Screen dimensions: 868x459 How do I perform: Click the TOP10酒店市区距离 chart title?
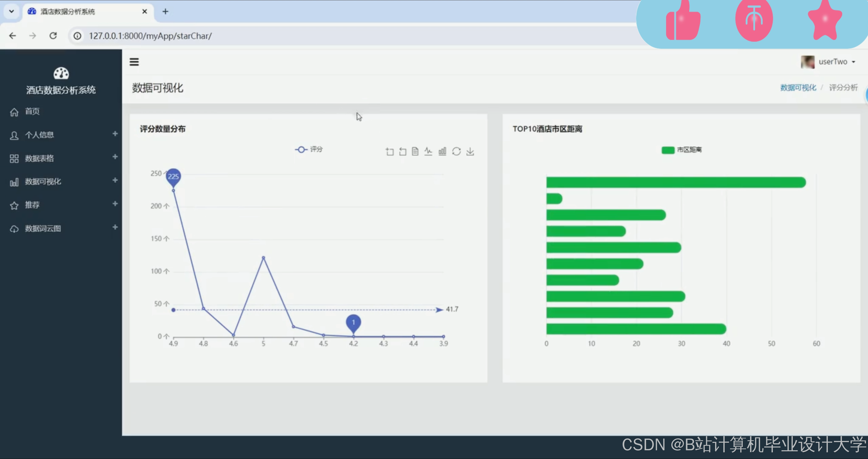(548, 129)
